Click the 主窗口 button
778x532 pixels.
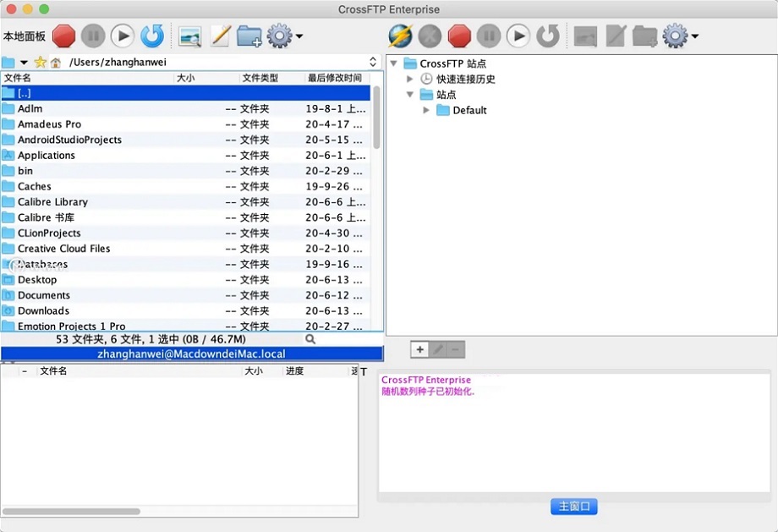tap(574, 507)
